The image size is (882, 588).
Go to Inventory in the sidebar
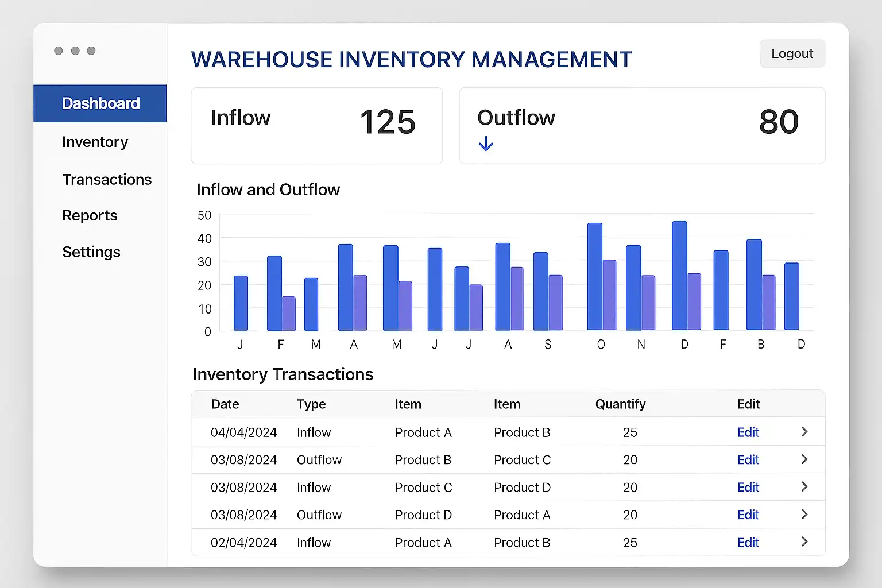tap(95, 142)
